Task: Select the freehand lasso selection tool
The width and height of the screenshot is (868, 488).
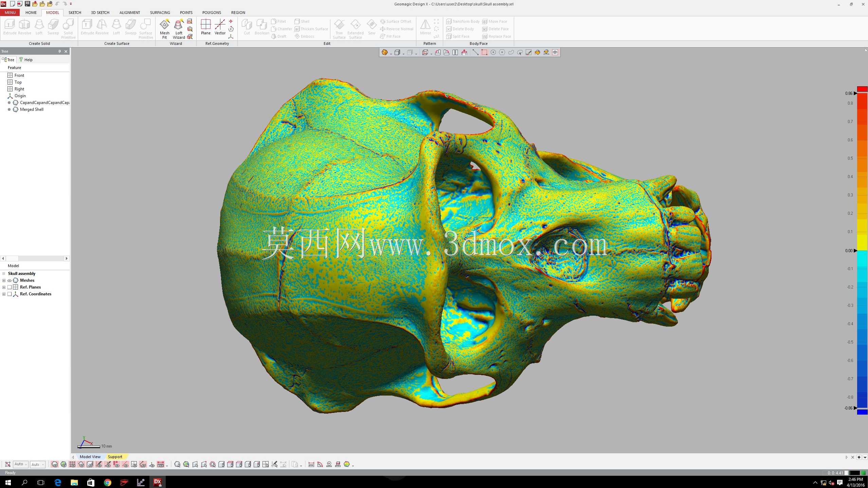Action: pyautogui.click(x=511, y=52)
